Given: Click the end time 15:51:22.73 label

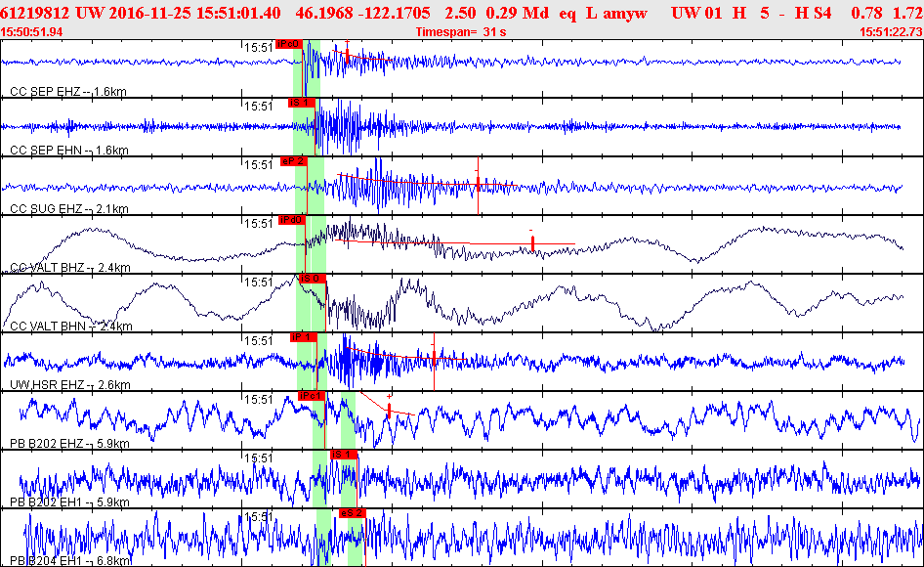Looking at the screenshot, I should point(890,32).
